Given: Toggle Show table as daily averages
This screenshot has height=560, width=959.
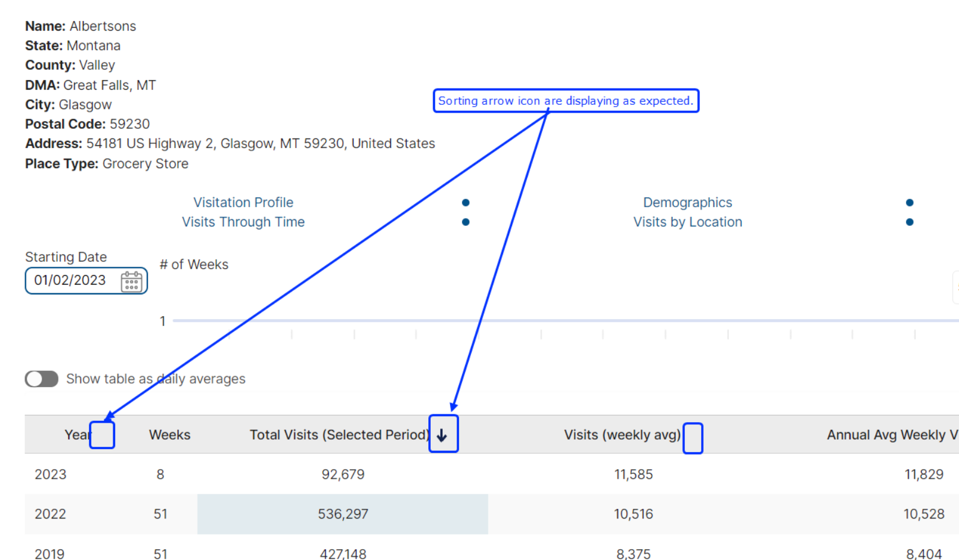Looking at the screenshot, I should 42,379.
